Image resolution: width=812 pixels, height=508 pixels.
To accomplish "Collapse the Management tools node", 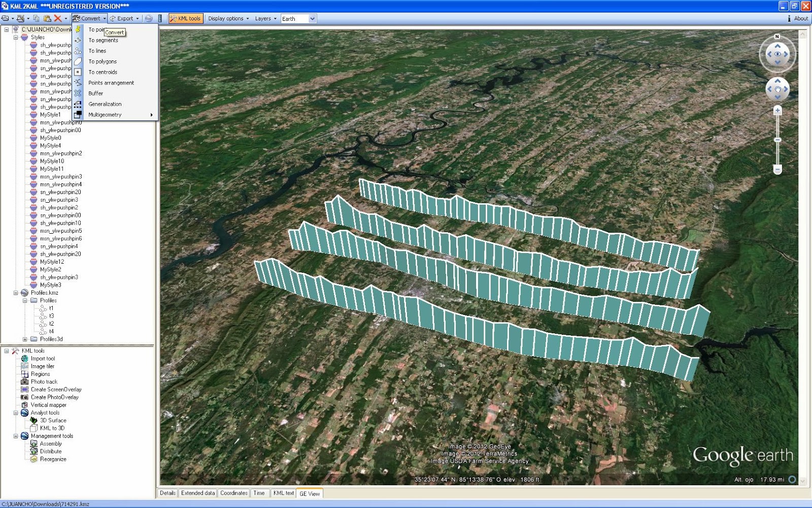I will 16,436.
